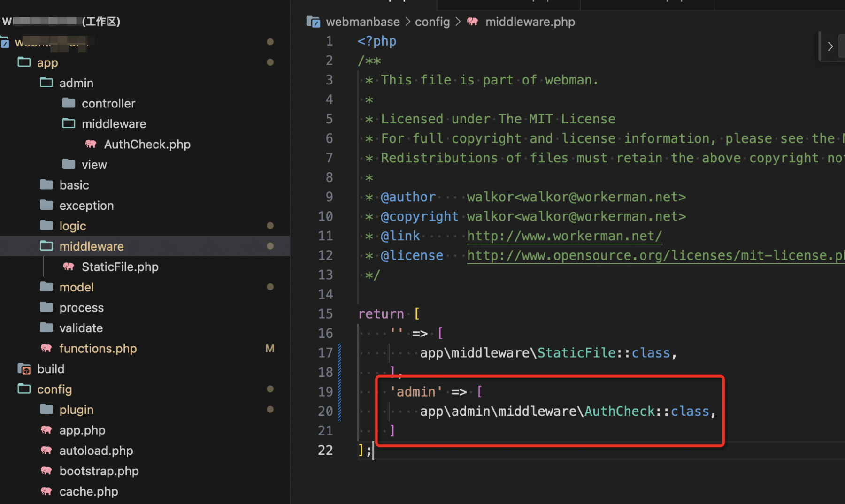
Task: Click the PHP icon beside app.php
Action: coord(46,430)
